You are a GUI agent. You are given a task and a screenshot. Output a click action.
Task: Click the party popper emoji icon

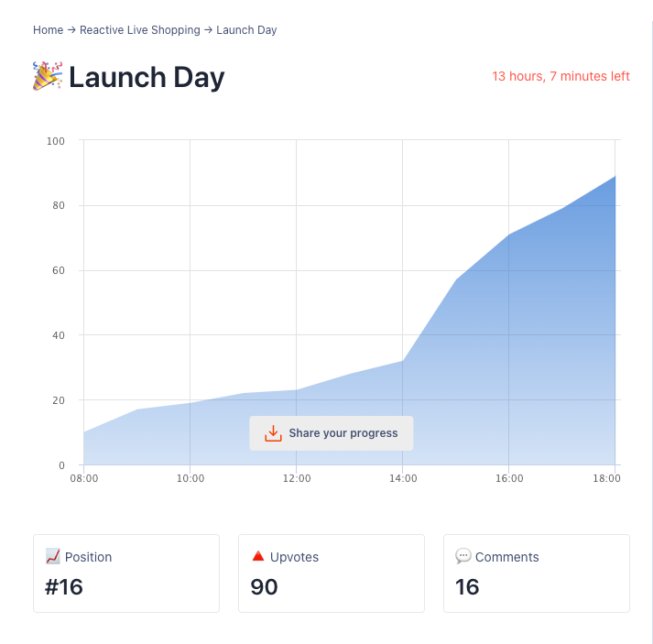point(48,76)
